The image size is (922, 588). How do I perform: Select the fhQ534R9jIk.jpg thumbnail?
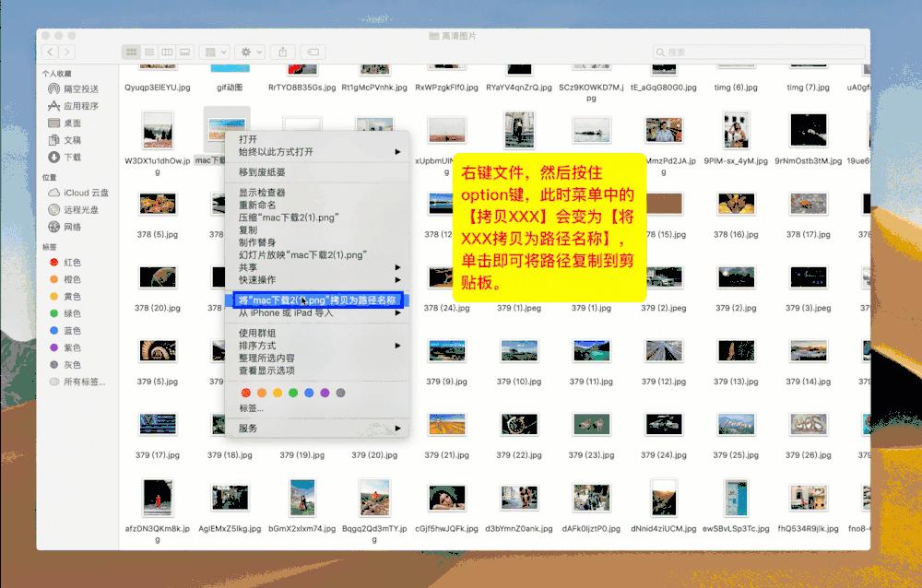point(809,498)
